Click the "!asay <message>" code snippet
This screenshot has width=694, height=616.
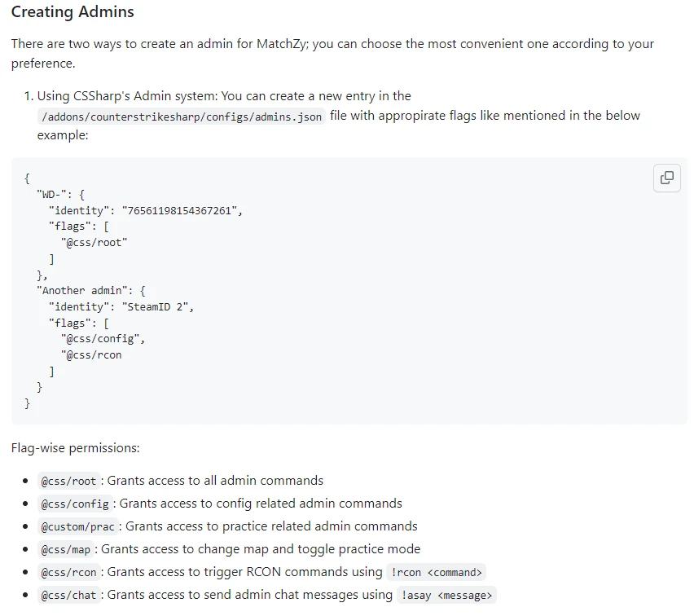click(447, 596)
